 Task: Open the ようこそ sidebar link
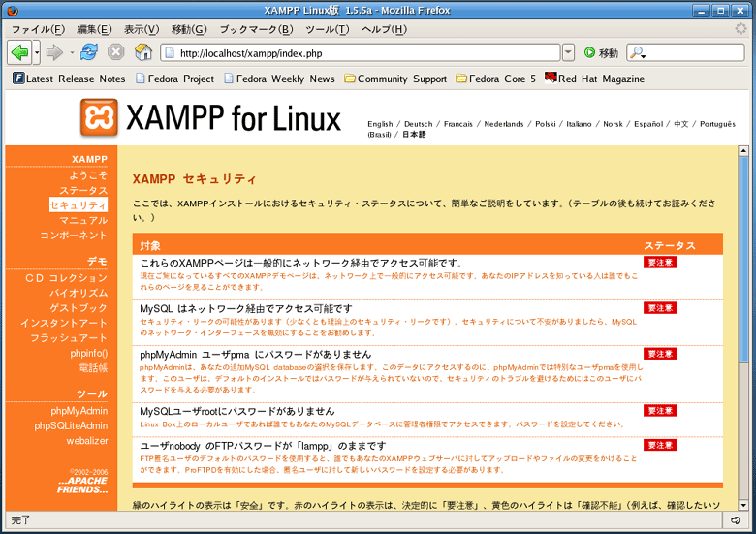click(x=88, y=175)
